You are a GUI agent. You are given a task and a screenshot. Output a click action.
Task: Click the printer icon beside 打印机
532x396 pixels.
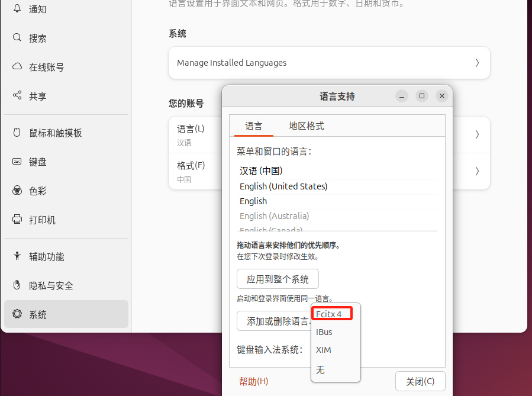[17, 220]
